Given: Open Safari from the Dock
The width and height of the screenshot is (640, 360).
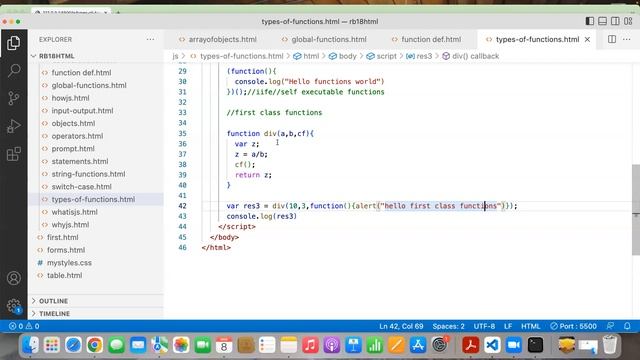Looking at the screenshot, I should tap(73, 345).
